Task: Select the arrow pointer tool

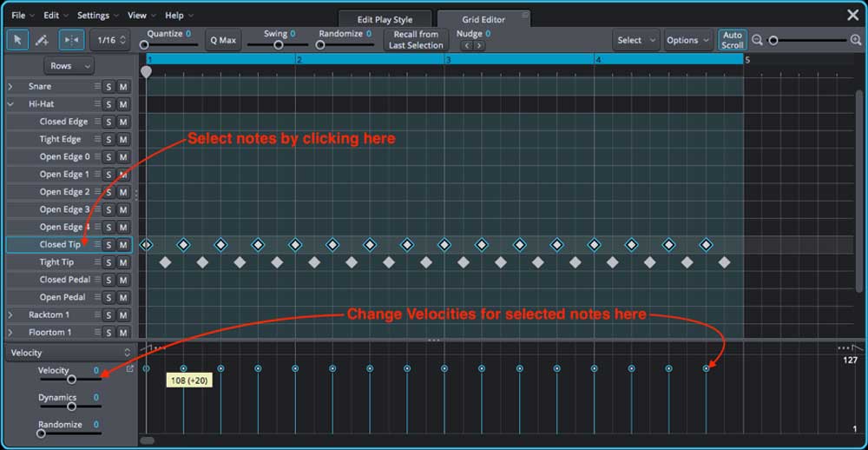Action: [x=17, y=40]
